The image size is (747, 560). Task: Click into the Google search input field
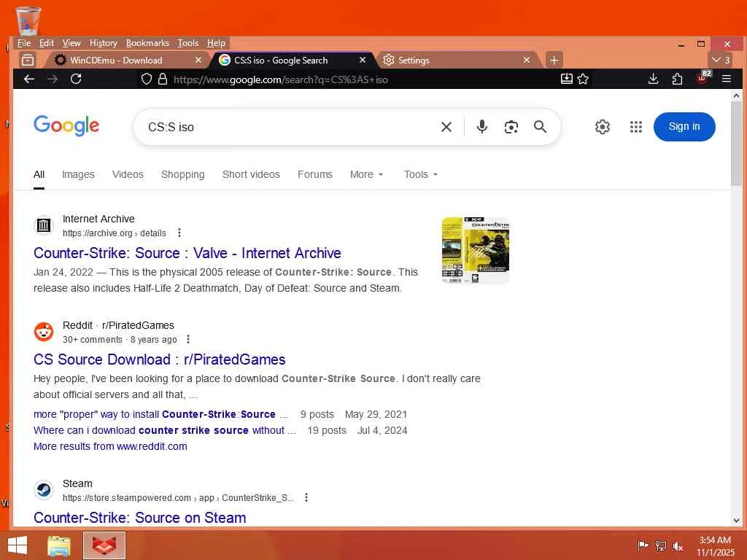tap(290, 127)
